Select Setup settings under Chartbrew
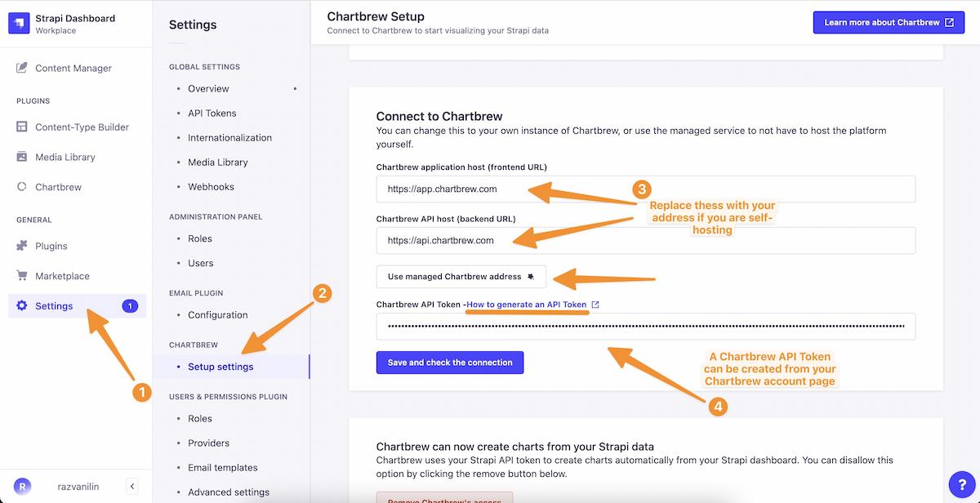The image size is (980, 503). [220, 367]
